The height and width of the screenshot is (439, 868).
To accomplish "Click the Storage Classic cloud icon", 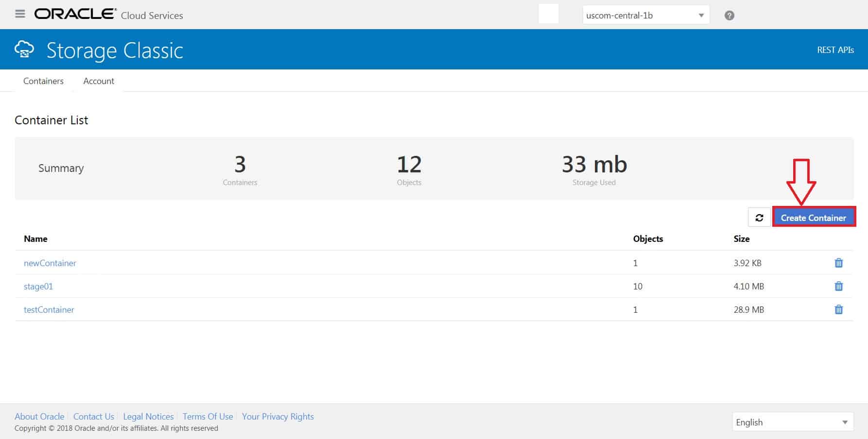I will [24, 50].
